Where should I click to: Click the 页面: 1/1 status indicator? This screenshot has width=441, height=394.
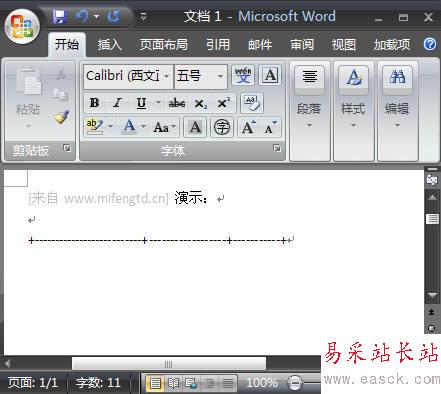tap(33, 382)
